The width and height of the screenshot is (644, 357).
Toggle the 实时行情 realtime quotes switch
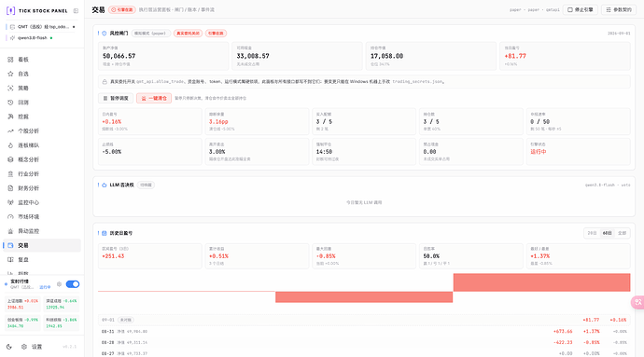point(73,284)
